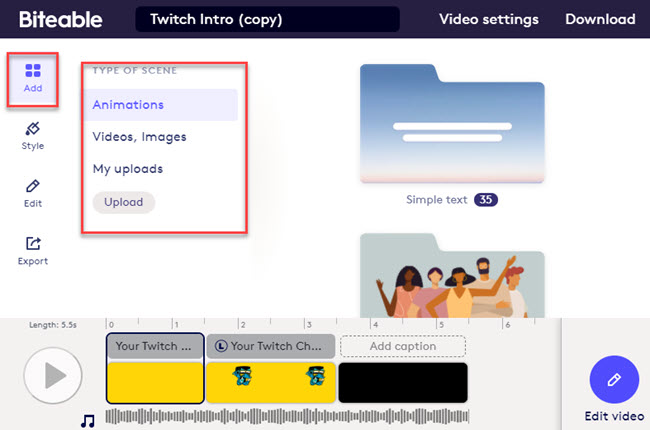The height and width of the screenshot is (430, 650).
Task: Open the Add scenes panel
Action: pyautogui.click(x=33, y=78)
